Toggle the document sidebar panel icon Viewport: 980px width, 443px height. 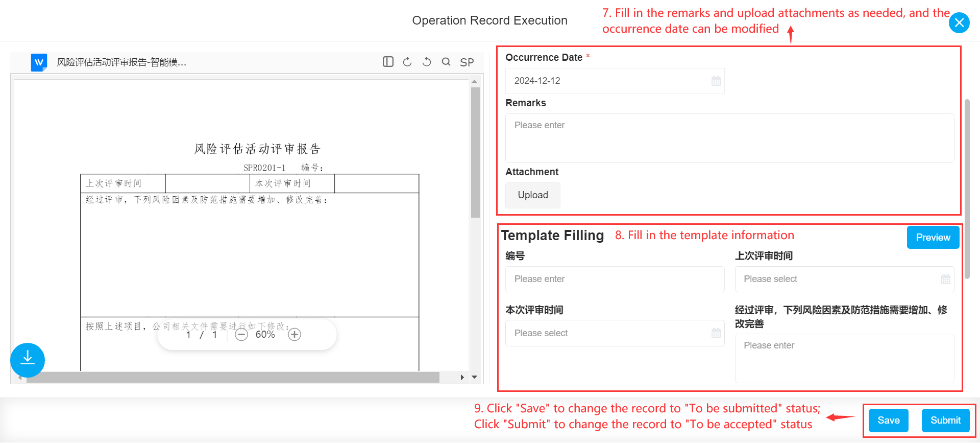[x=388, y=62]
